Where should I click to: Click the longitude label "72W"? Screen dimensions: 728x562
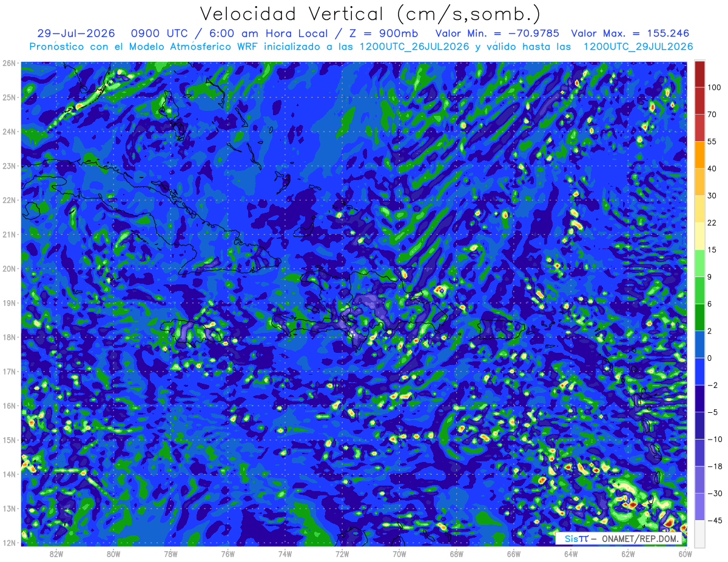click(342, 554)
